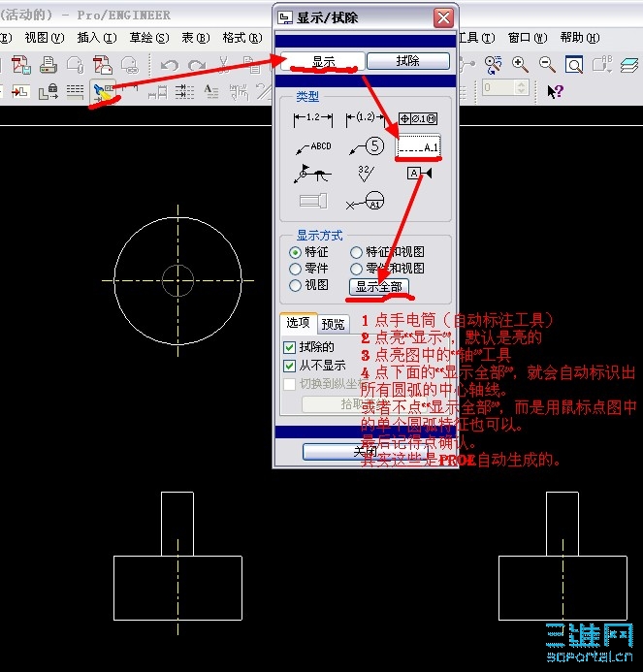
Task: Open the 插入(I) menu
Action: [97, 38]
